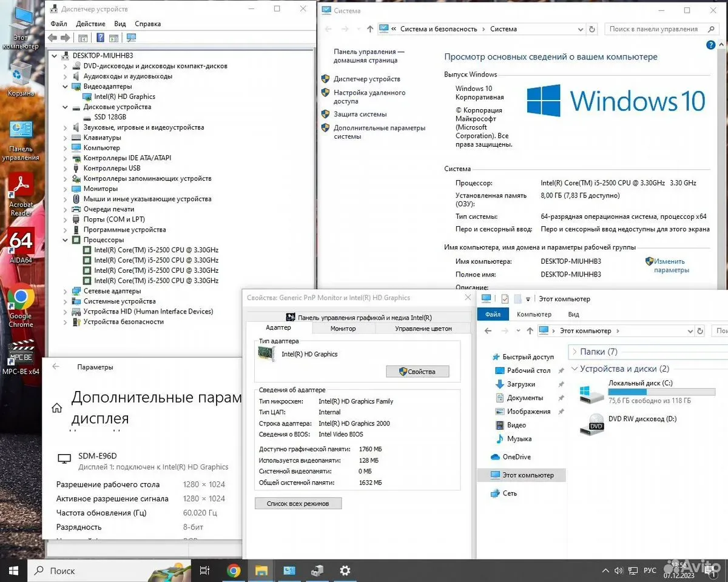Open Панель управления графикой и медиа Intel(R) tab
728x582 pixels.
point(359,317)
